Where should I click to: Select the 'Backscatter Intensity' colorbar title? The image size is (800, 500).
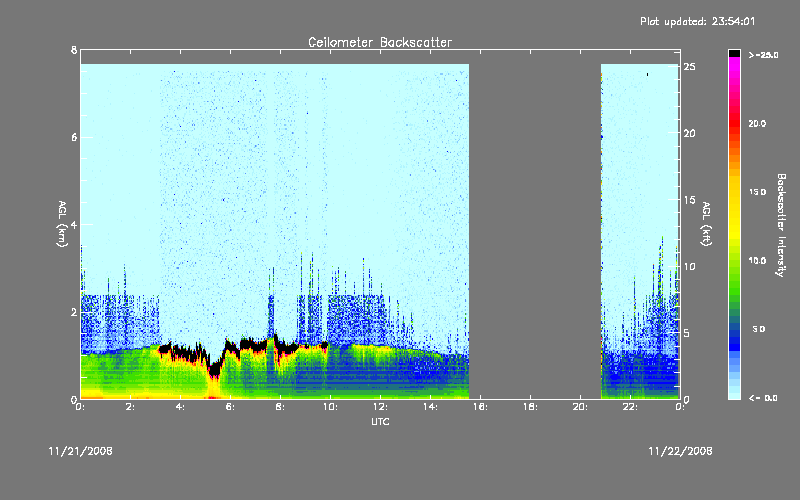[781, 225]
